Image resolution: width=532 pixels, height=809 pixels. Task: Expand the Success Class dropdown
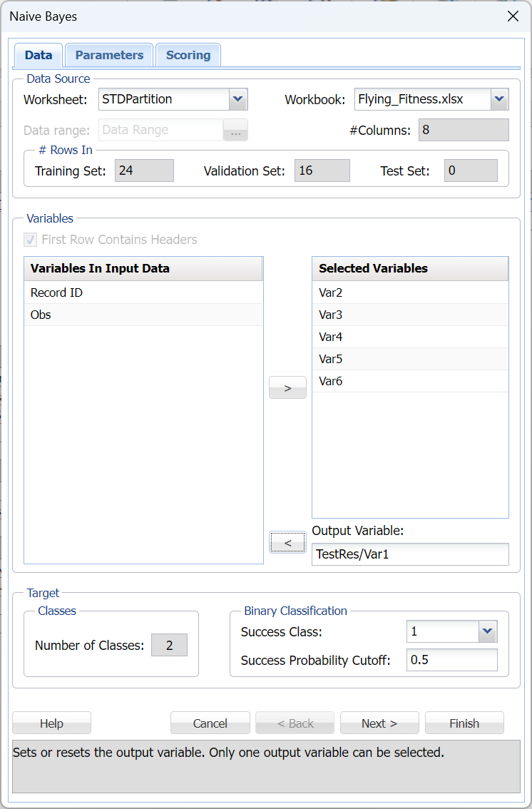click(x=488, y=631)
